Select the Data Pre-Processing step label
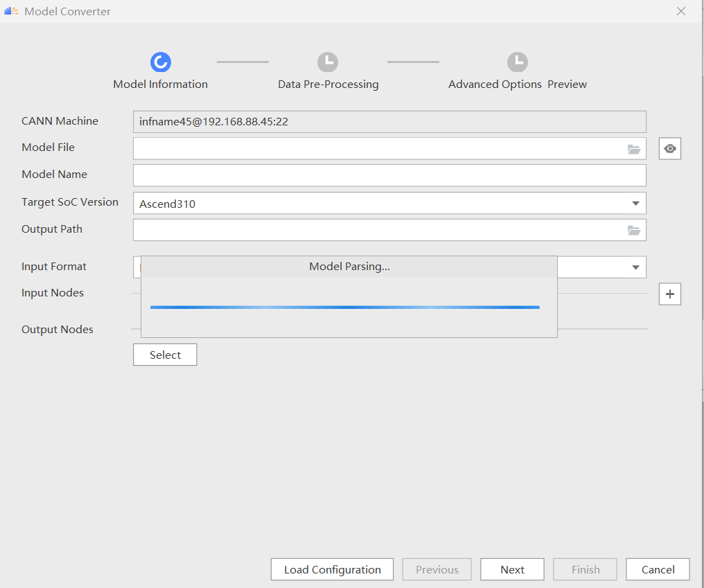Screen dimensions: 704x588 click(x=328, y=84)
